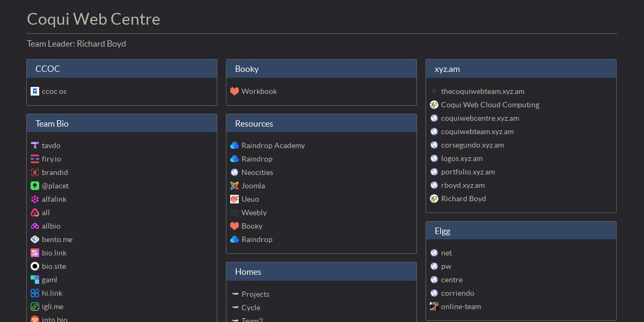Open the net link under Elgg

(447, 253)
